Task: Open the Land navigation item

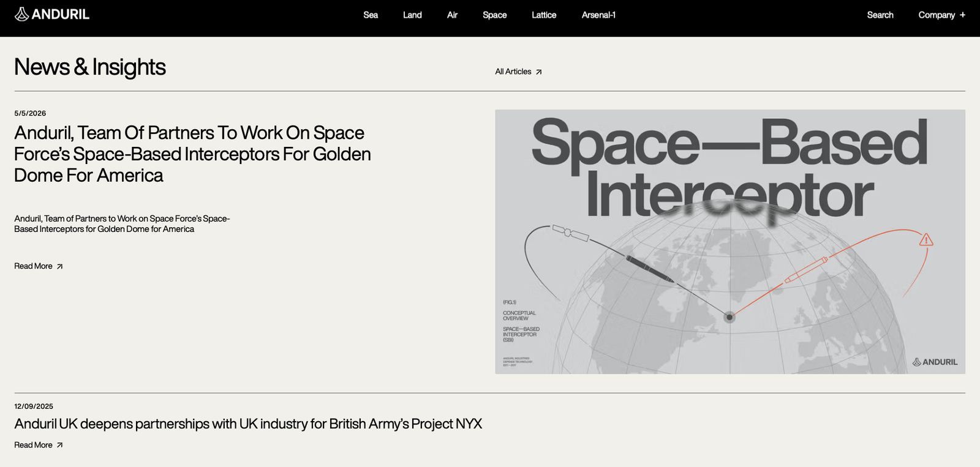Action: pyautogui.click(x=412, y=15)
